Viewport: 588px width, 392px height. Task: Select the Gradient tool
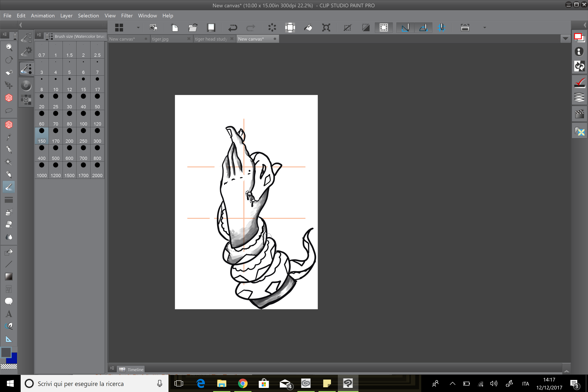[x=9, y=276]
